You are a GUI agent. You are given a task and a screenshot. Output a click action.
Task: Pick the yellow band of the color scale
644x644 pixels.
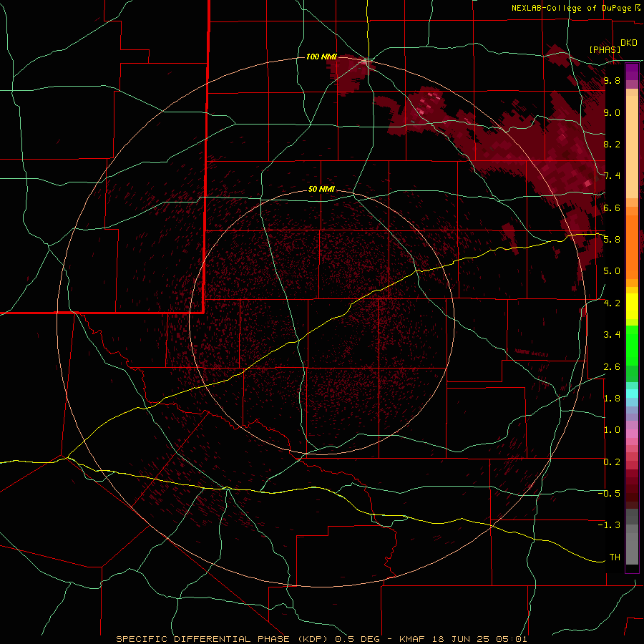pos(632,306)
